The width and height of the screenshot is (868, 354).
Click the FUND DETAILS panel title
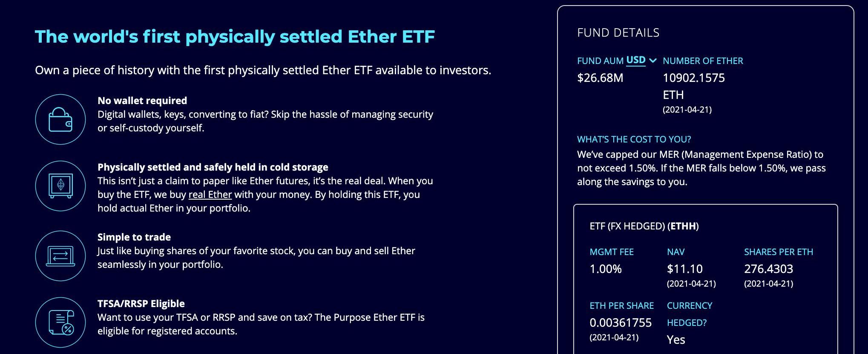click(x=618, y=33)
